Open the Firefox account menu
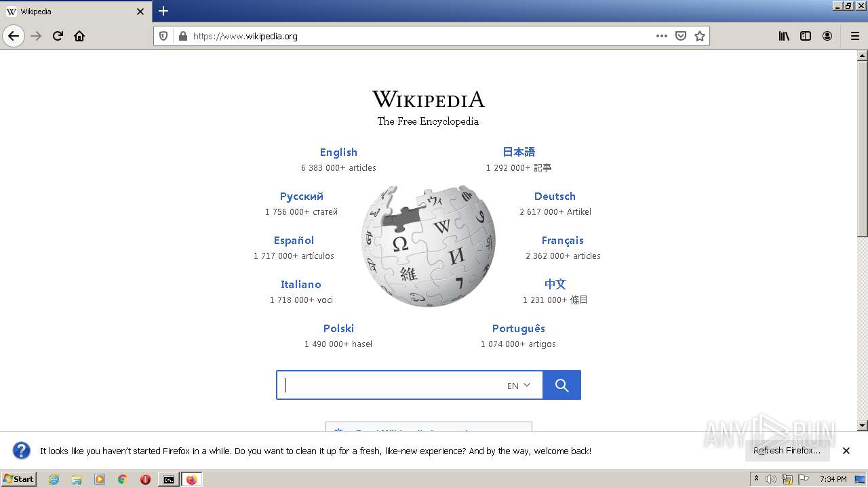Screen dimensions: 868x488 pyautogui.click(x=827, y=36)
